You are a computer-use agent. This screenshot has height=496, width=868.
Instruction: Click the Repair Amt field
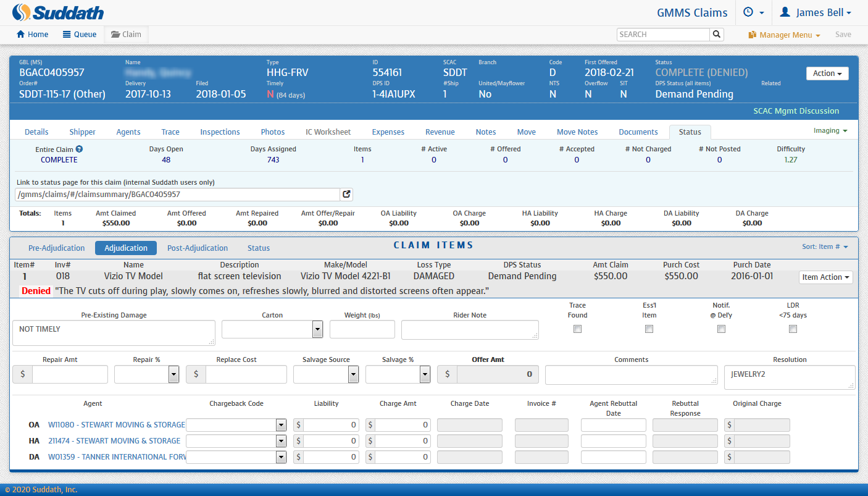pos(70,374)
